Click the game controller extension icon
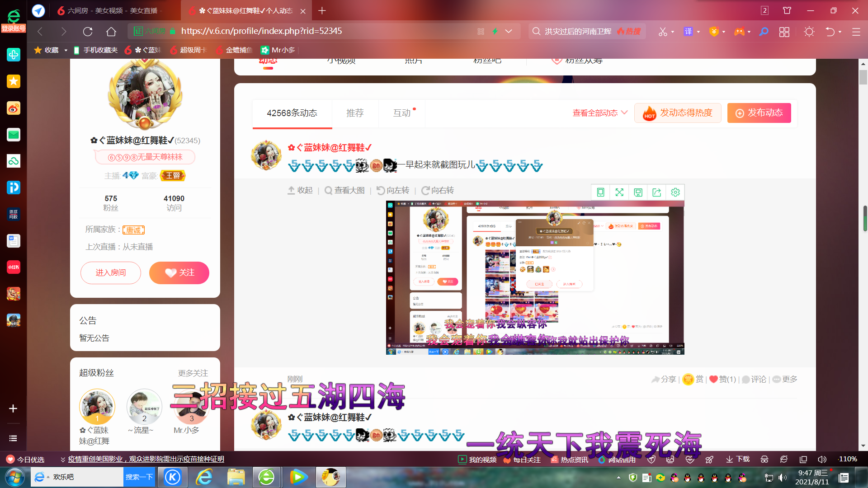The width and height of the screenshot is (868, 488). pyautogui.click(x=739, y=32)
